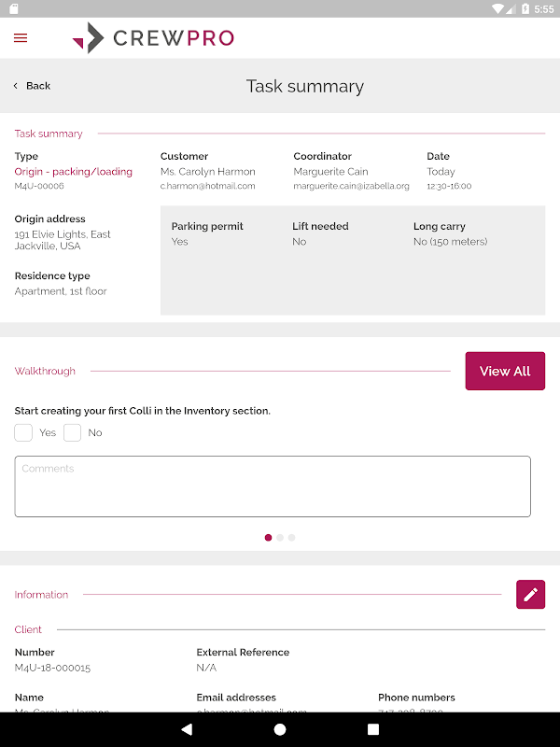Check the No checkbox
Viewport: 560px width, 747px height.
(x=73, y=432)
